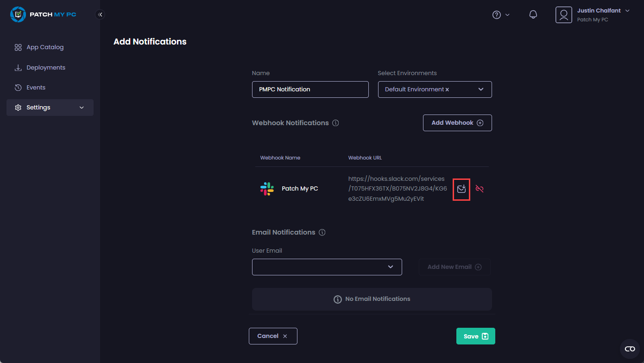Click the help question mark icon
This screenshot has width=644, height=363.
[x=497, y=15]
